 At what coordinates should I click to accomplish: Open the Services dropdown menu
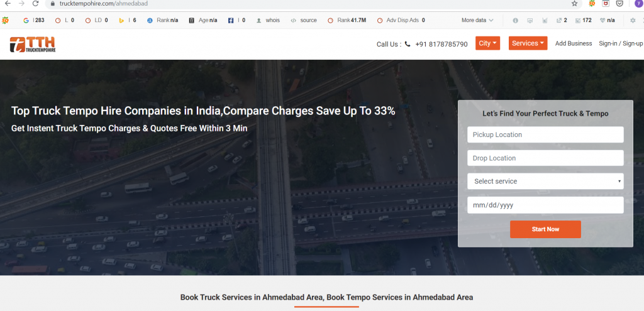point(528,43)
